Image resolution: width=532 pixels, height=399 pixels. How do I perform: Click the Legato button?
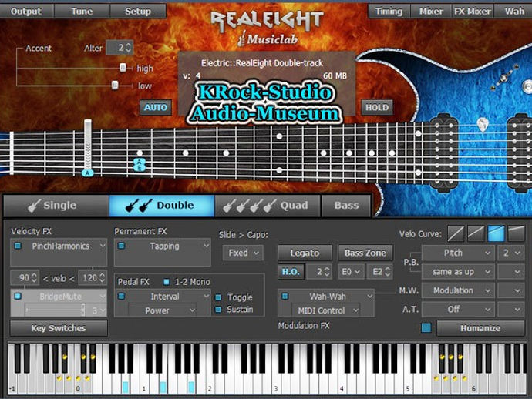[x=305, y=253]
